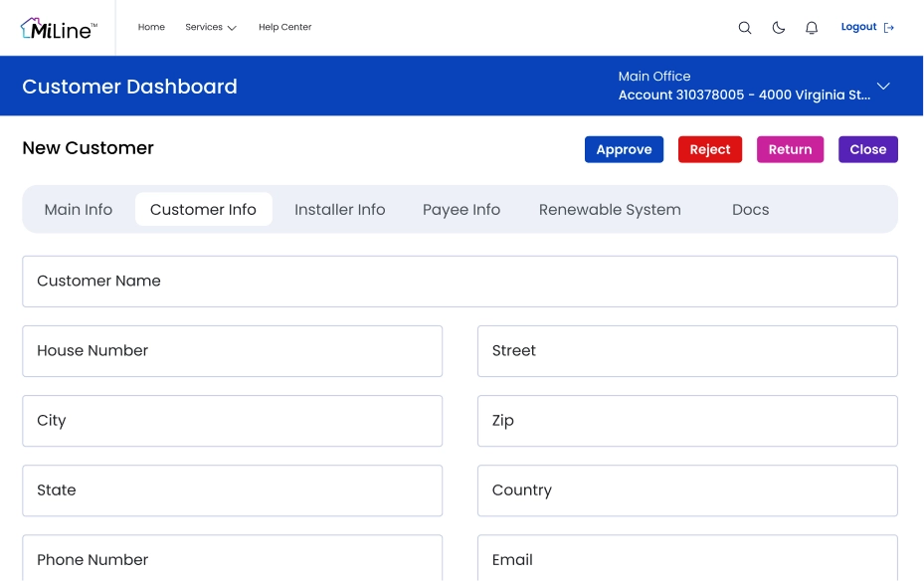Image resolution: width=924 pixels, height=581 pixels.
Task: Focus the House Number field
Action: click(232, 351)
